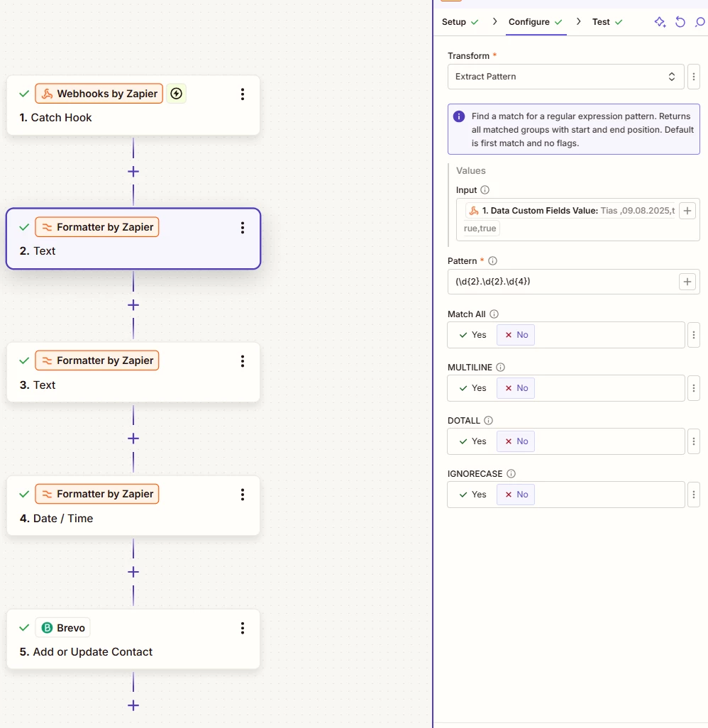Viewport: 708px width, 728px height.
Task: Click the comment bubble icon
Action: (x=700, y=22)
